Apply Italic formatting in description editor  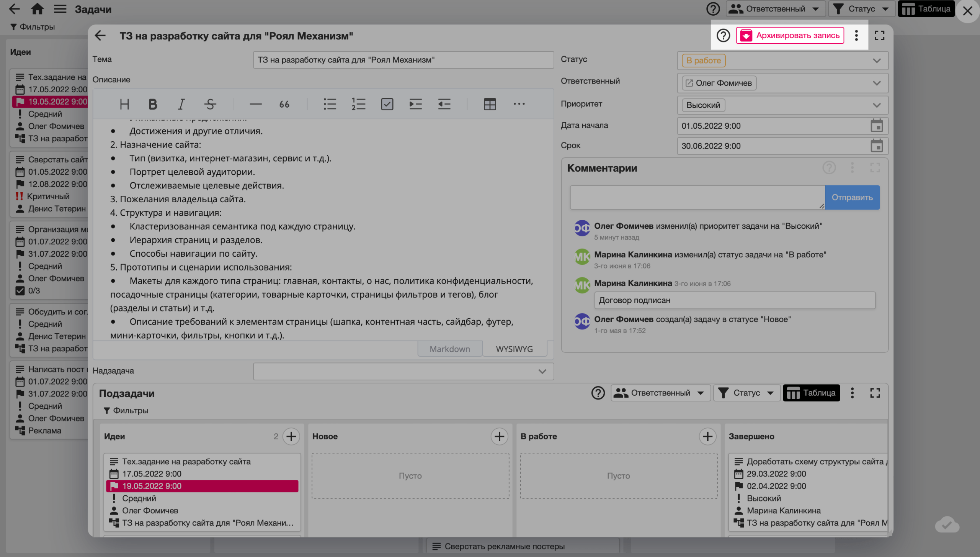pos(181,104)
